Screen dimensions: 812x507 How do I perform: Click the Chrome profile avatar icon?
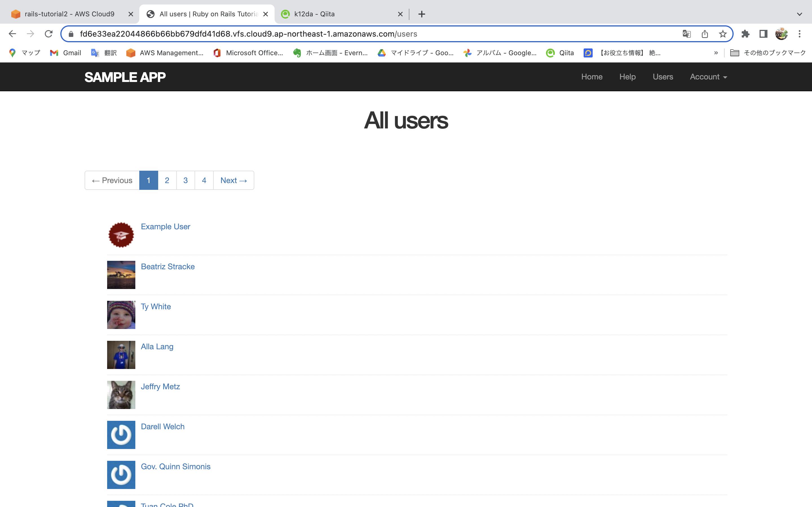pos(782,34)
